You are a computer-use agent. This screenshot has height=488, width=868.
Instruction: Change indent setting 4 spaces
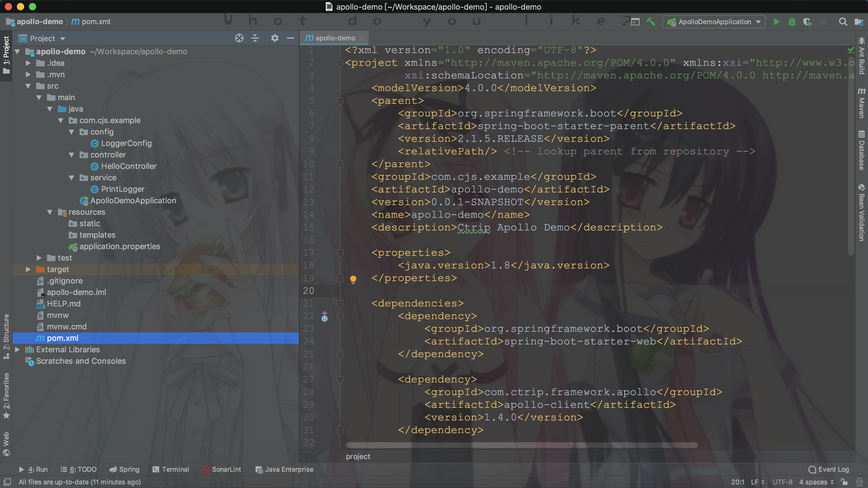[x=816, y=482]
